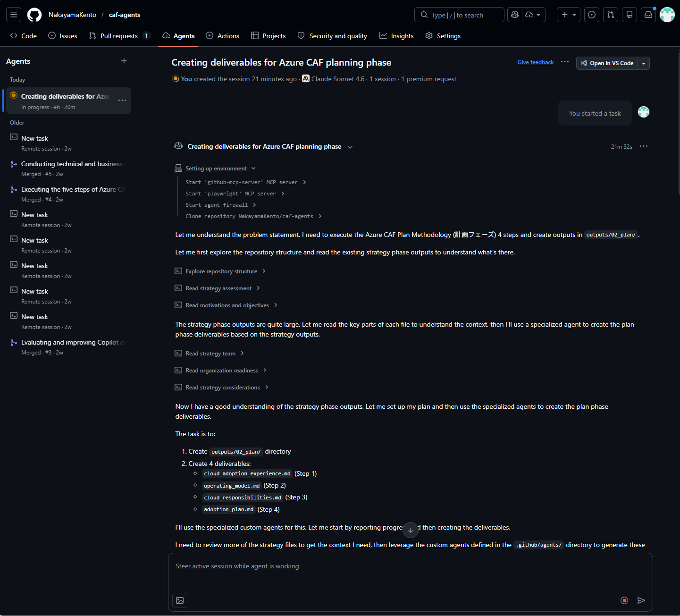Open the global navigation hamburger menu
Image resolution: width=680 pixels, height=616 pixels.
point(14,15)
